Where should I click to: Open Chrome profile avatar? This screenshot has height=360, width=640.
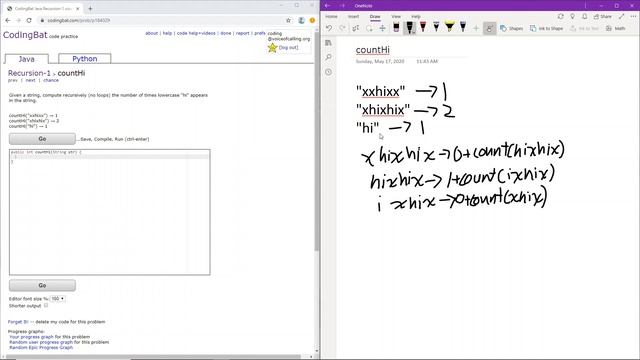point(302,20)
